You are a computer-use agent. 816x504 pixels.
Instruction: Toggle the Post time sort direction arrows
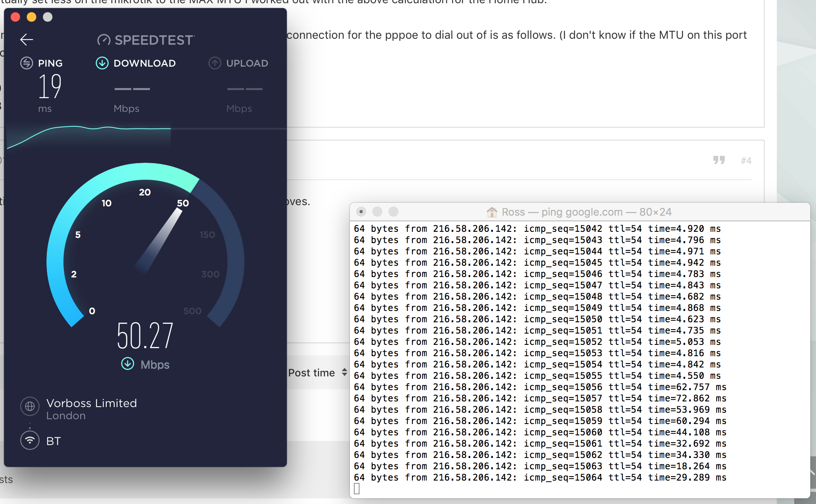pyautogui.click(x=343, y=372)
